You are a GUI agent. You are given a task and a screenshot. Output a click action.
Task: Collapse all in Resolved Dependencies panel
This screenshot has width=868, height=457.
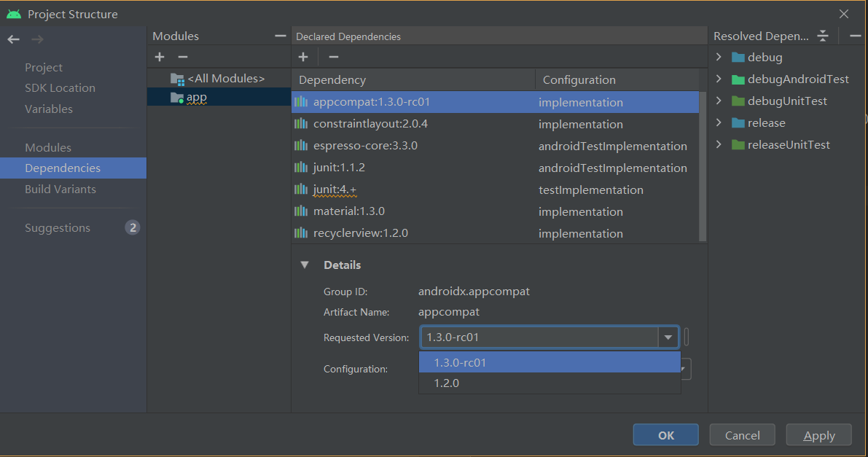823,36
